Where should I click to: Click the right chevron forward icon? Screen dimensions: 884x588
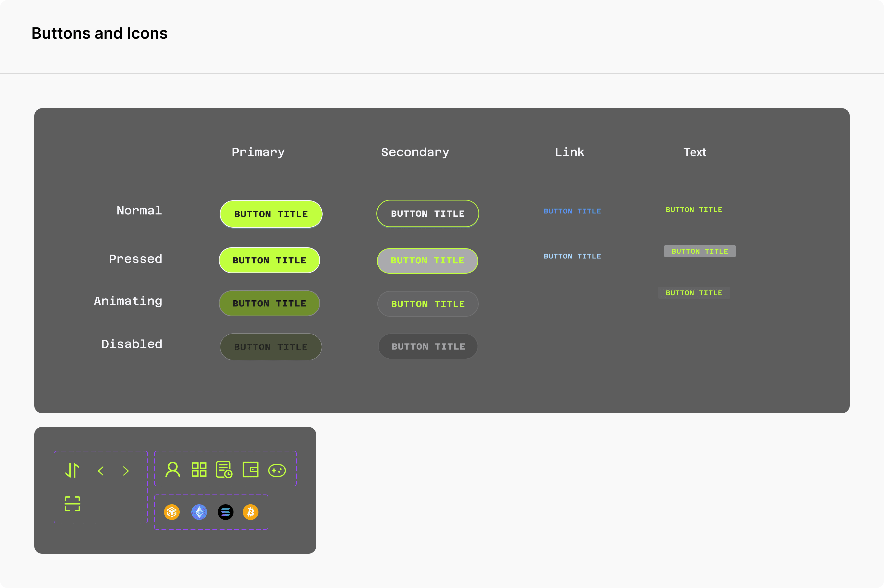point(126,471)
